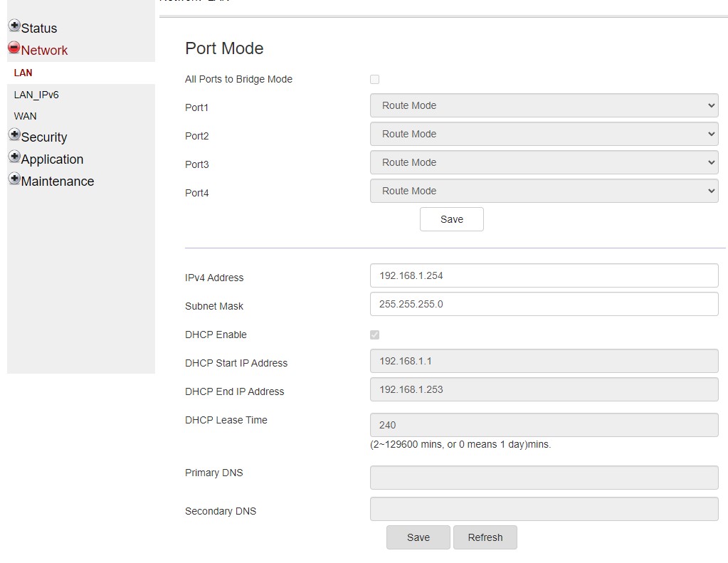Toggle the DHCP Enable checkbox
The height and width of the screenshot is (563, 728).
[374, 335]
